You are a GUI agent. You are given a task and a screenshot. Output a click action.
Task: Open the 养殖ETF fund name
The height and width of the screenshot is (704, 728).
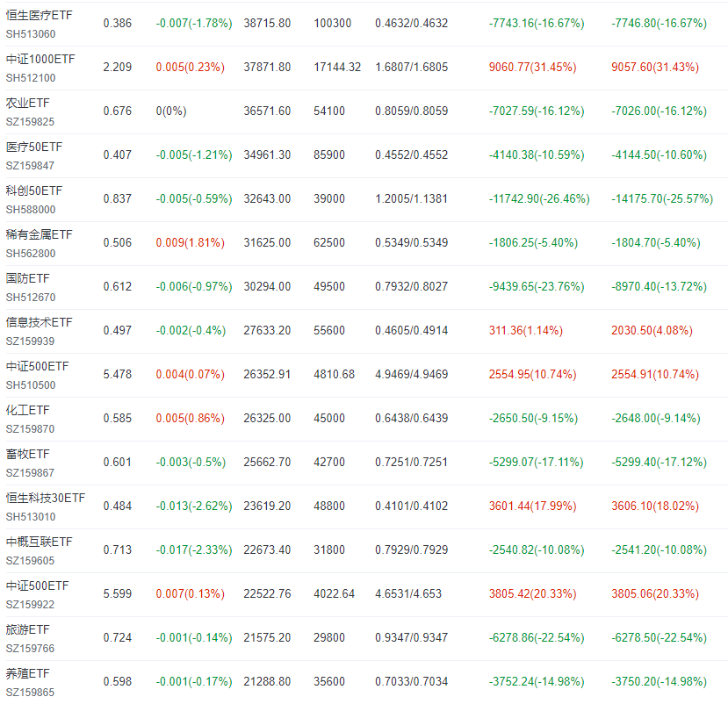click(x=27, y=673)
